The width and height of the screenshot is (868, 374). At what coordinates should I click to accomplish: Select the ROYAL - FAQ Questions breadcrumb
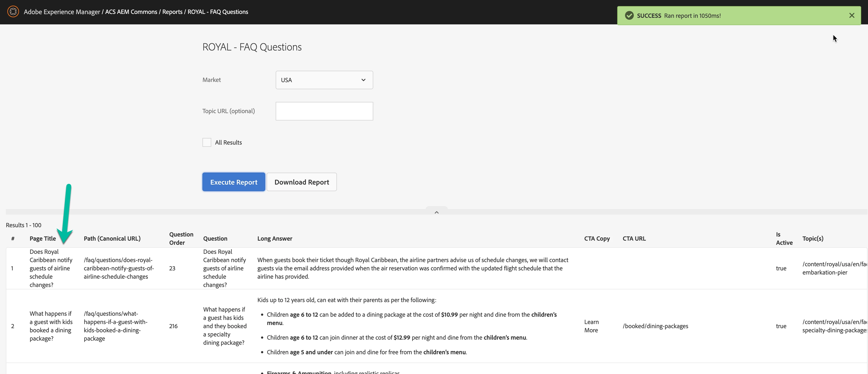218,12
